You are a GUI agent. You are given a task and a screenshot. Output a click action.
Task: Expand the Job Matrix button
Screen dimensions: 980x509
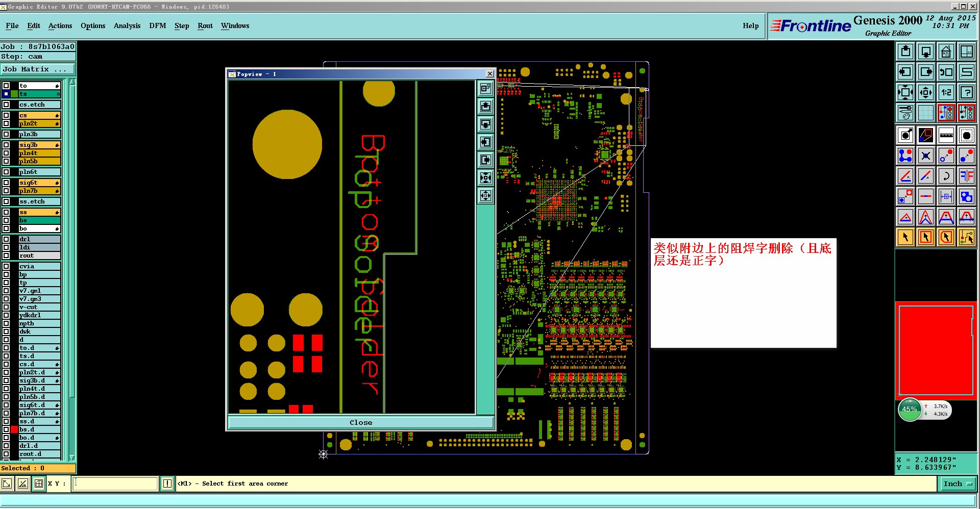(38, 69)
